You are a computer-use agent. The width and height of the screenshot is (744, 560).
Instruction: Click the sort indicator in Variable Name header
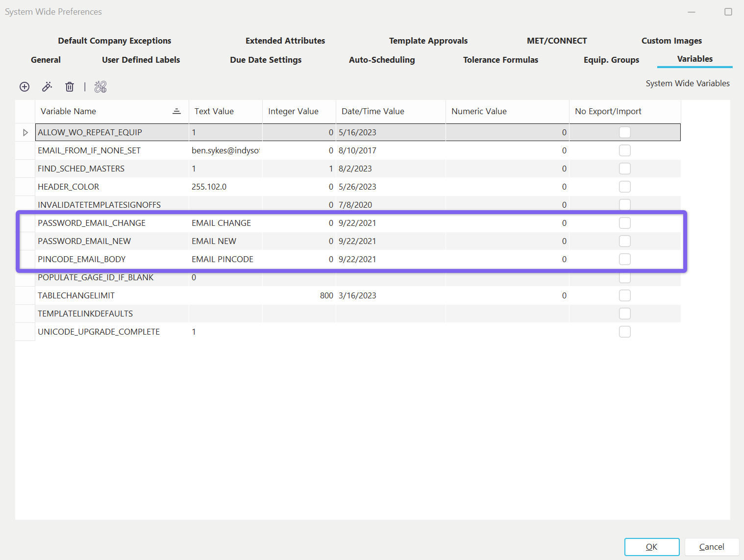click(176, 112)
